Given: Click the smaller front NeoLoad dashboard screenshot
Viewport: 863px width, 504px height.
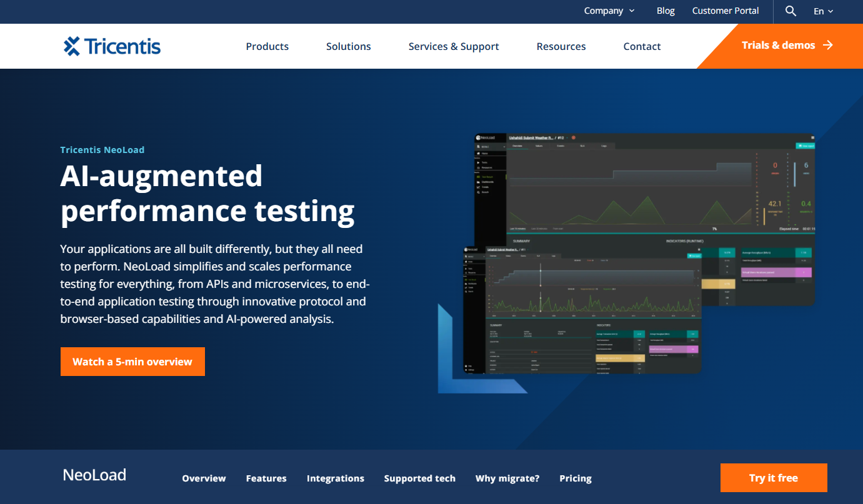Looking at the screenshot, I should click(582, 310).
